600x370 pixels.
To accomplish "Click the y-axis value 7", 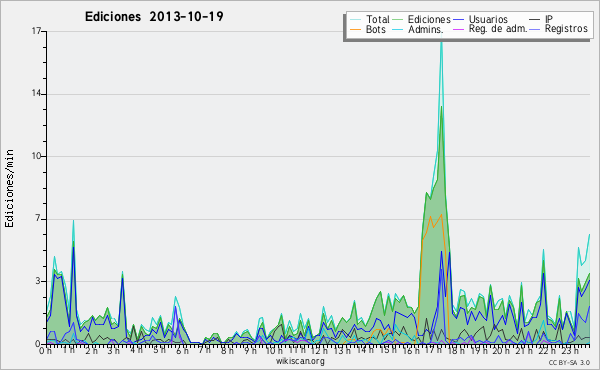I will (38, 218).
